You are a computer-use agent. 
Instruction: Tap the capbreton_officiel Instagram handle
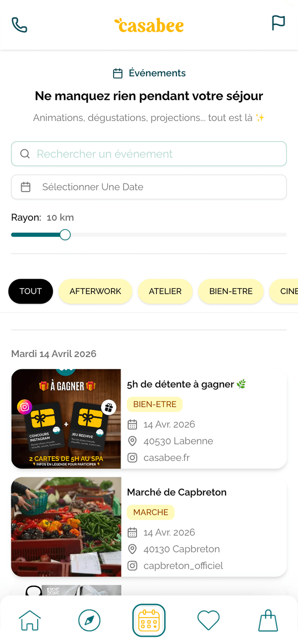click(x=183, y=566)
